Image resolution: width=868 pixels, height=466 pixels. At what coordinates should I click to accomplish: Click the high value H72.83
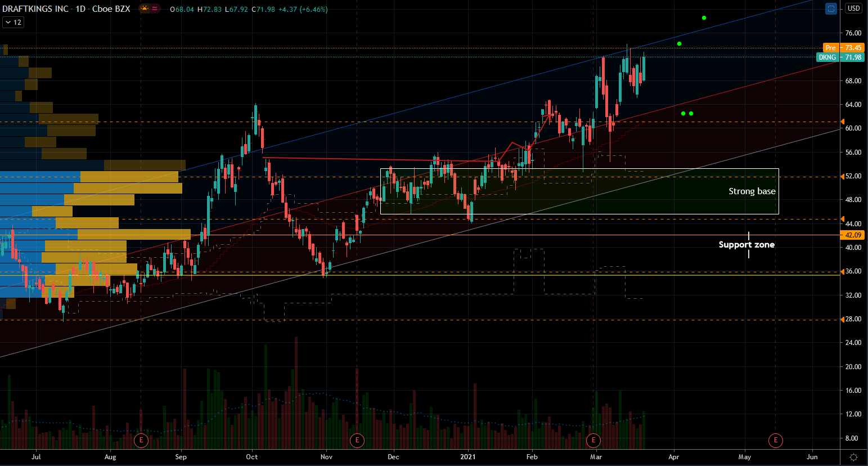[x=209, y=9]
